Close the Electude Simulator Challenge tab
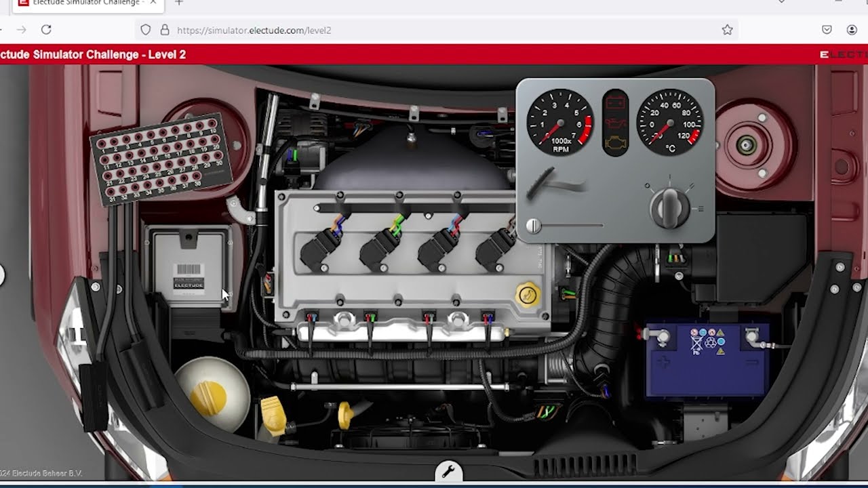Viewport: 868px width, 488px height. (153, 3)
